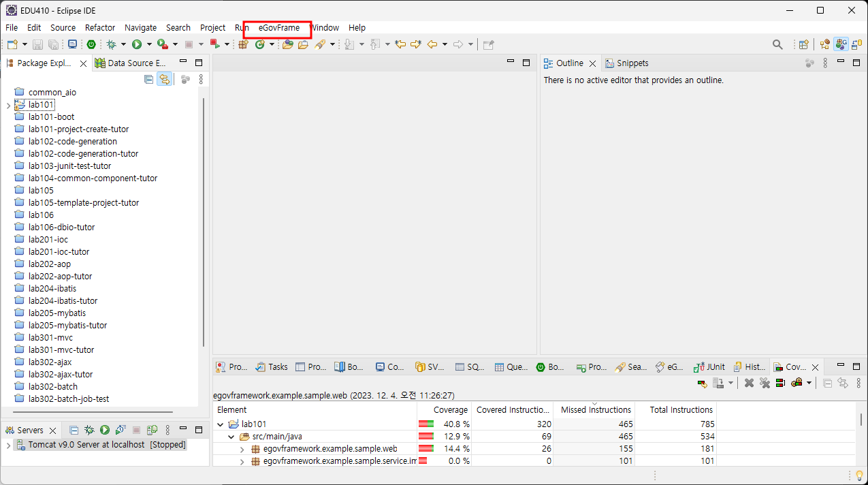Expand the Tomcat v9.0 Server node
Viewport: 868px width, 485px height.
8,445
